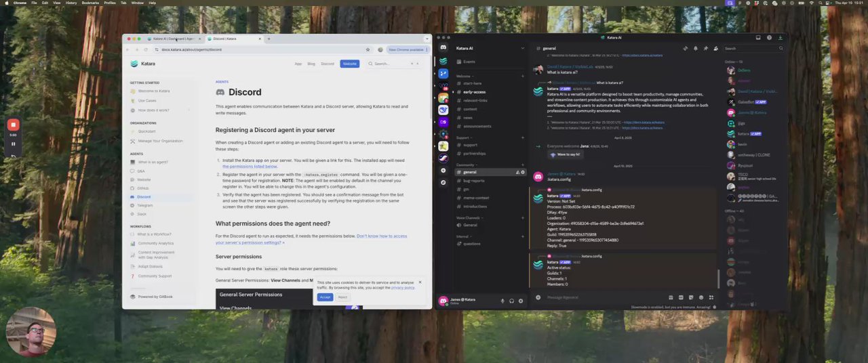868x363 pixels.
Task: Open Events in Discord sidebar
Action: click(469, 62)
